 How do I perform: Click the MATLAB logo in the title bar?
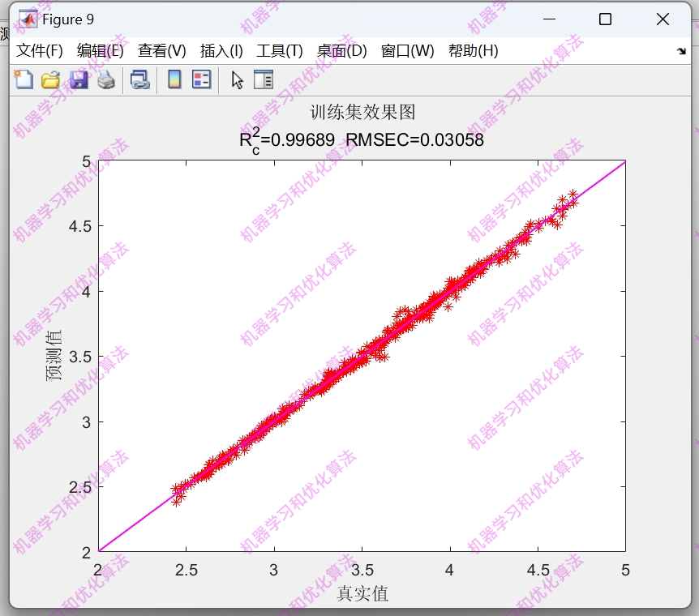pos(28,19)
